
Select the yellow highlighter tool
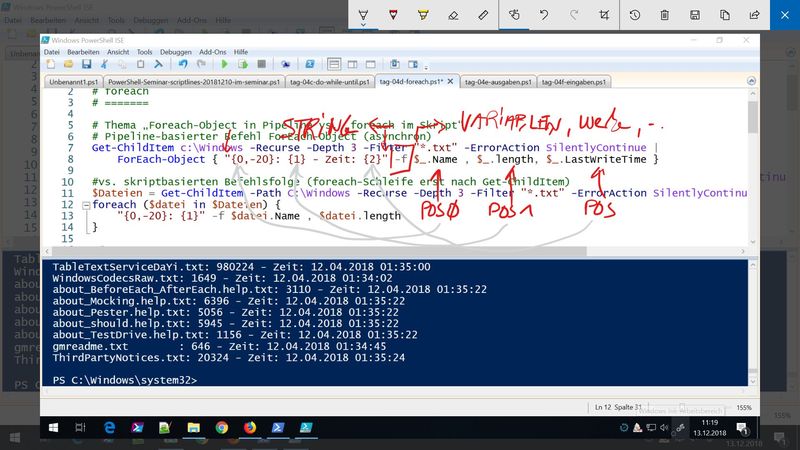(x=423, y=15)
